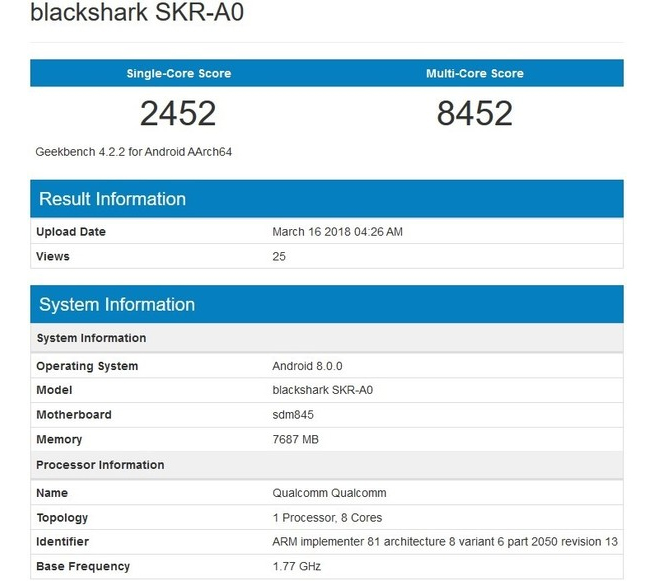
Task: Click the 1.77 GHz base frequency value
Action: (297, 567)
